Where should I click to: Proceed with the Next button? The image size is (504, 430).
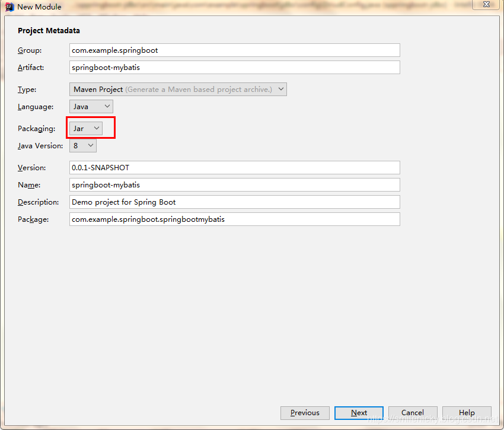[359, 413]
